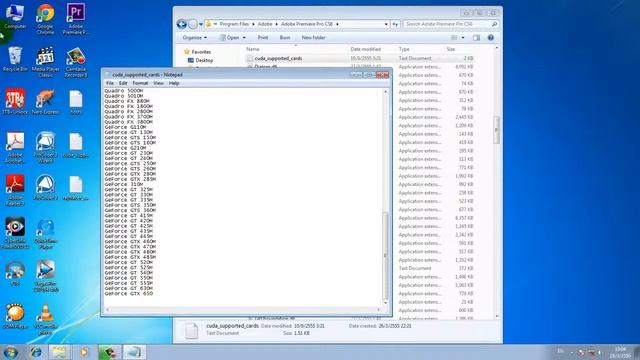Expand the arrow after Program Files in the address bar
Viewport: 640px width, 360px height.
[253, 24]
